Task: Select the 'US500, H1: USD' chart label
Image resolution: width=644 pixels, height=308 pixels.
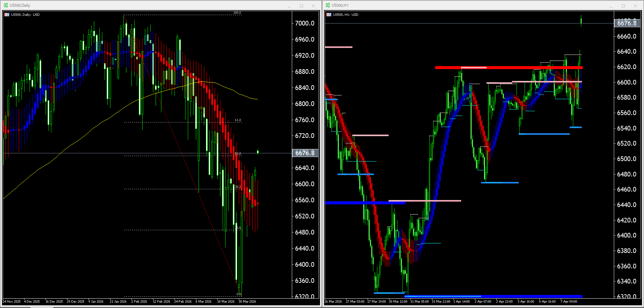Action: [x=346, y=15]
